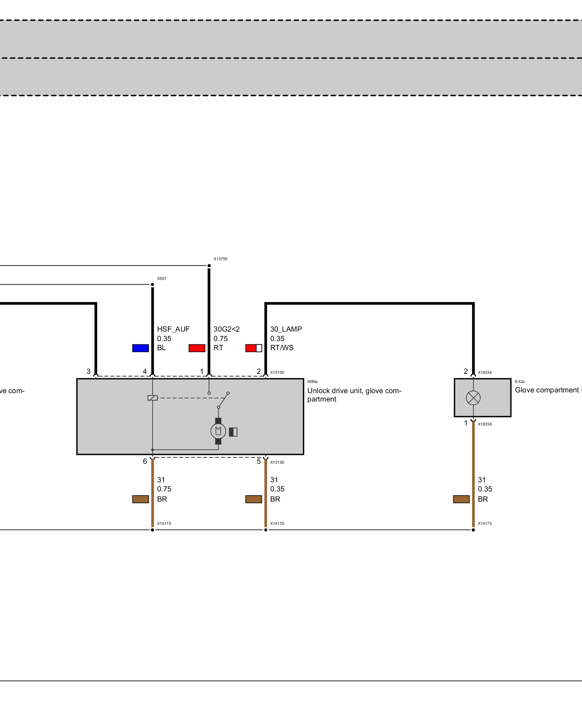582x728 pixels.
Task: Click the M89a component designation
Action: (312, 381)
